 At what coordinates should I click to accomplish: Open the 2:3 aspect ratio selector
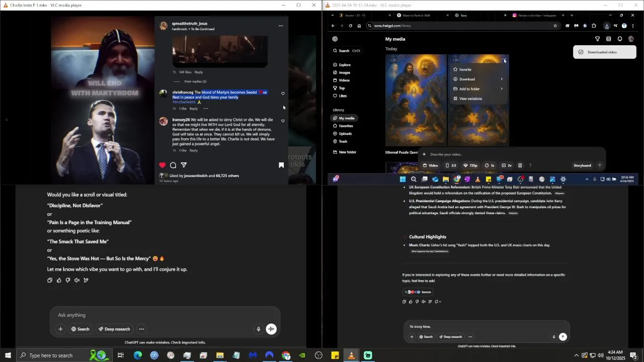click(451, 165)
